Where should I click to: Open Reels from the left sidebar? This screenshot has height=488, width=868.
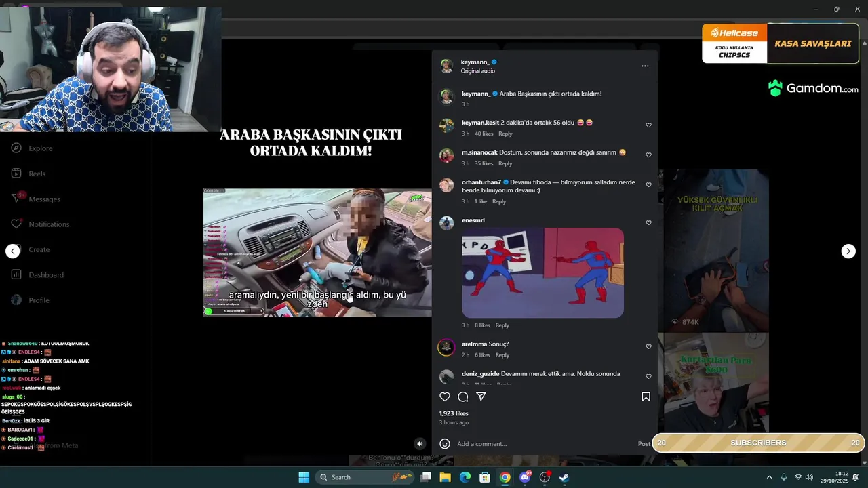click(x=29, y=174)
